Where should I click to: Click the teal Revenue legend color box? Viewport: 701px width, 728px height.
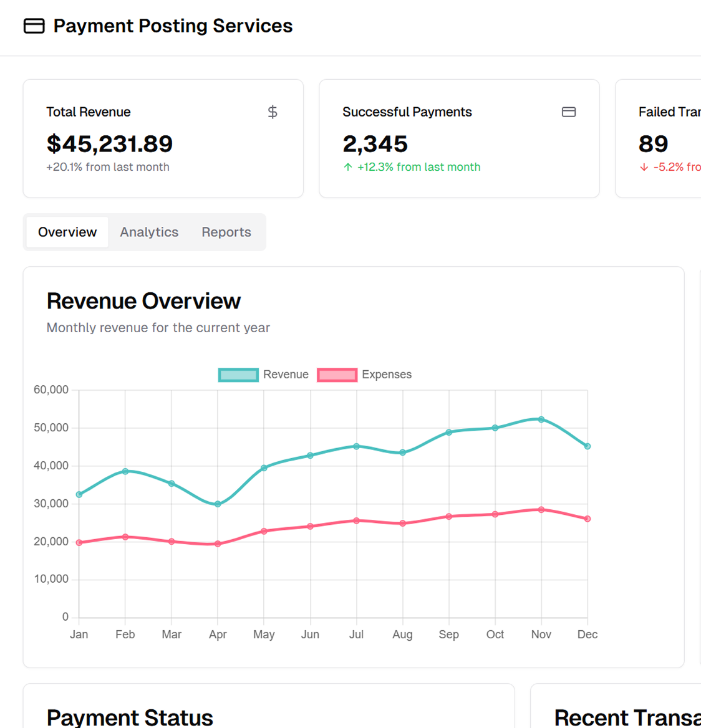point(238,375)
